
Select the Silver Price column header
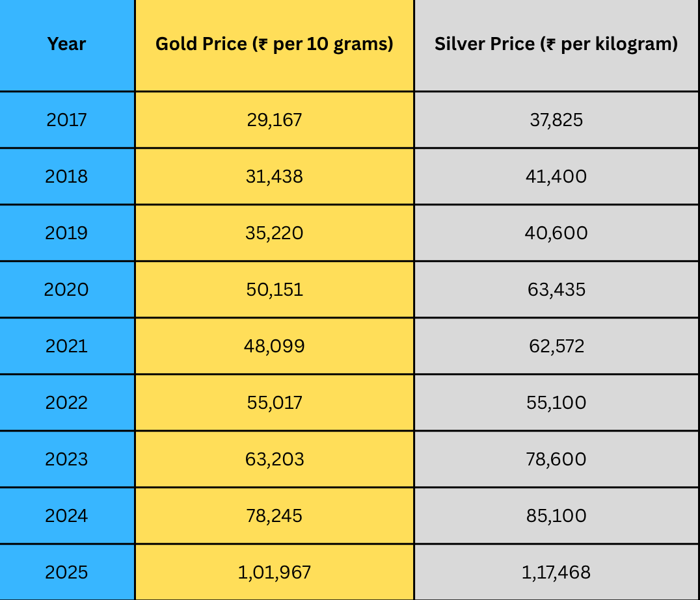coord(556,44)
